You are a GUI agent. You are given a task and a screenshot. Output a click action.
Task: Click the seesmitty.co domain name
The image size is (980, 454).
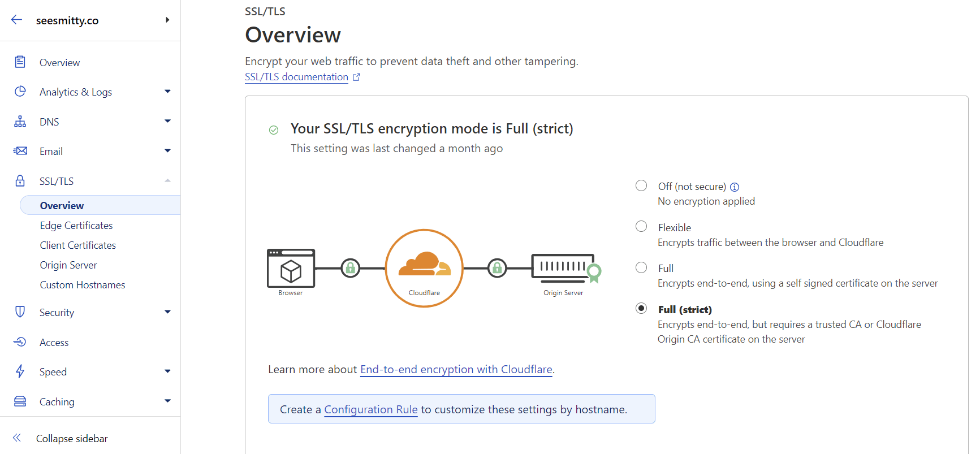[x=67, y=20]
